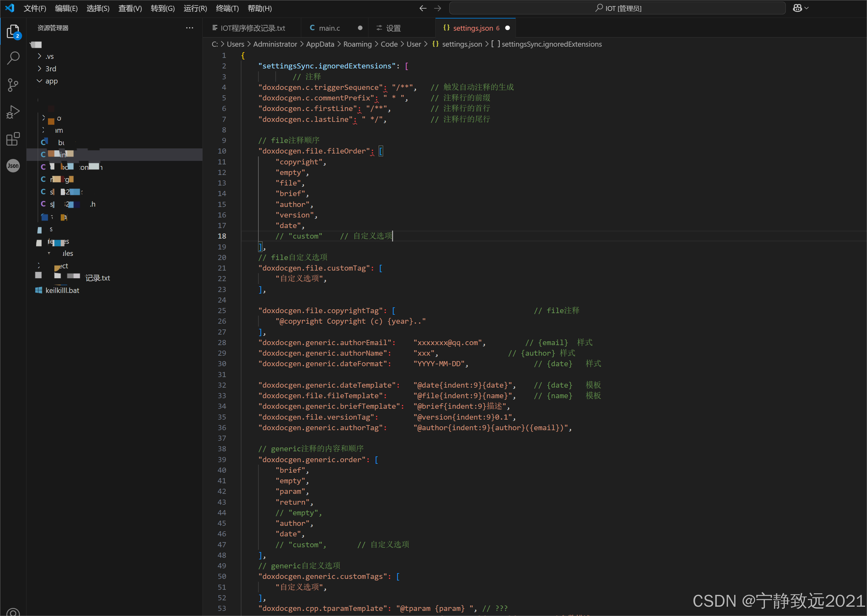Open the Json extension icon in activity bar
Viewport: 867px width, 616px height.
click(x=13, y=166)
